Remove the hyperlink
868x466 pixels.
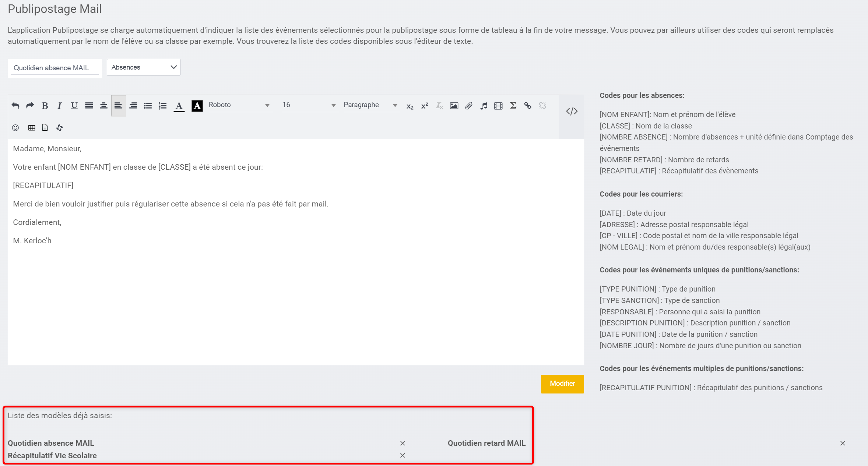point(542,106)
